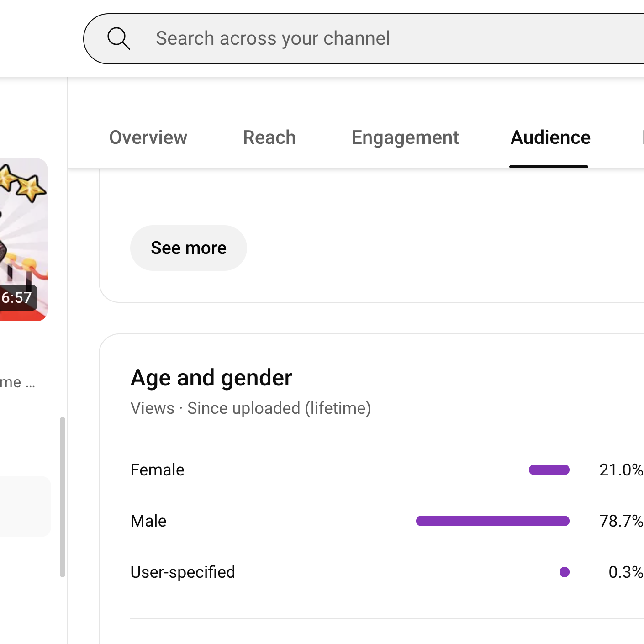This screenshot has width=644, height=644.
Task: Open the Reach tab
Action: pyautogui.click(x=269, y=137)
